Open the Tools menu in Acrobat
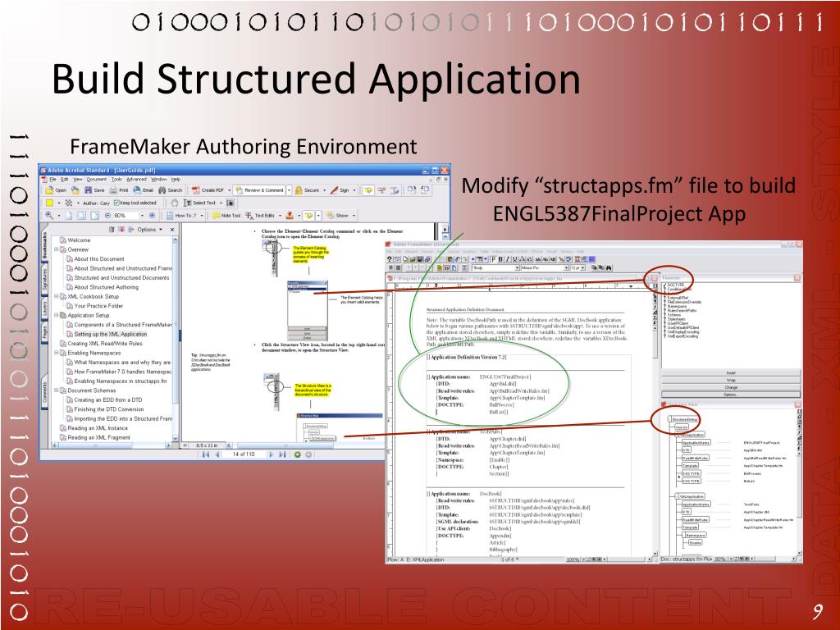Viewport: 840px width, 630px height. coord(116,180)
